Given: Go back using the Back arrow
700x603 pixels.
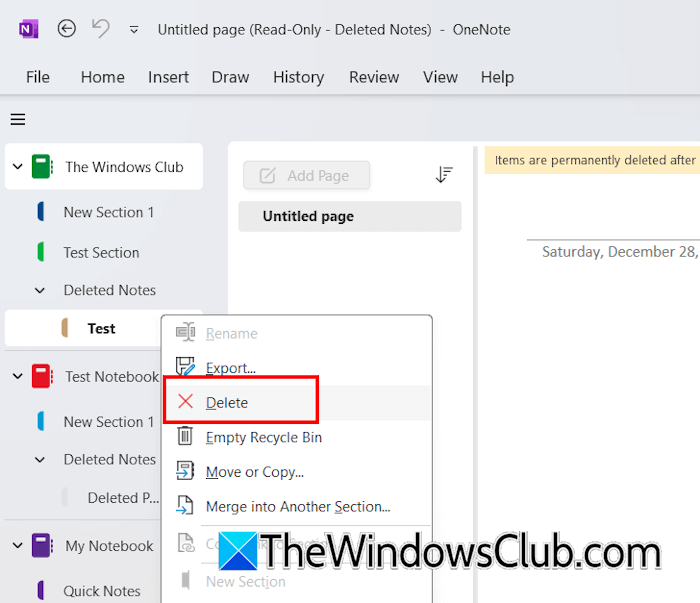Looking at the screenshot, I should [67, 29].
